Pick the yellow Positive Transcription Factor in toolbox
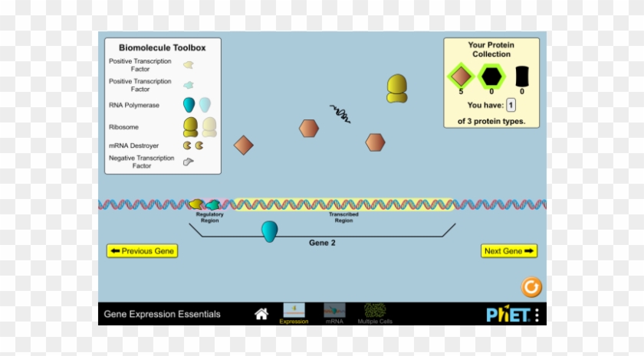This screenshot has height=356, width=644. (189, 65)
